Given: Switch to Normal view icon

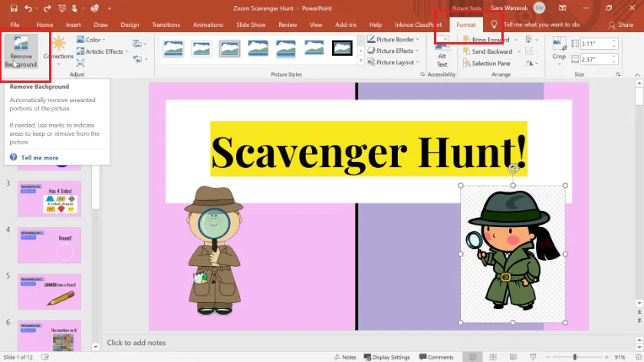Looking at the screenshot, I should pyautogui.click(x=473, y=357).
